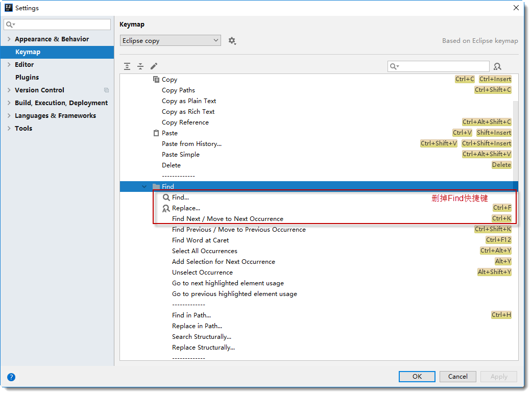Viewport: 532px width, 395px height.
Task: Expand Build, Execution, Deployment group
Action: tap(9, 103)
